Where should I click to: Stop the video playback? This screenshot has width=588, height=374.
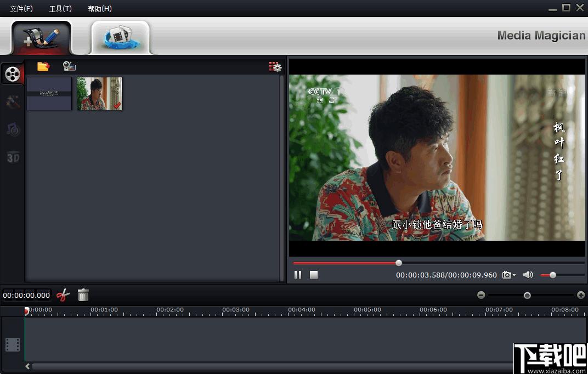tap(314, 275)
